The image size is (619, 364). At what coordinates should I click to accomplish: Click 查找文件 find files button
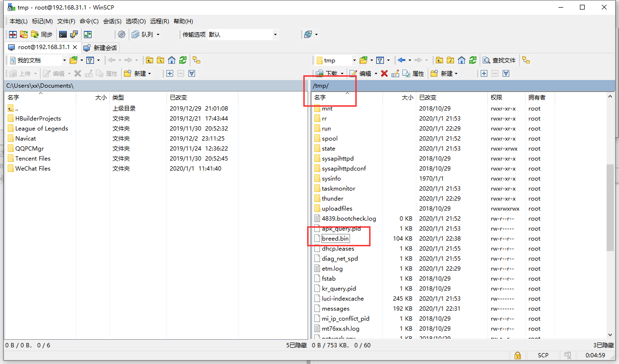499,60
